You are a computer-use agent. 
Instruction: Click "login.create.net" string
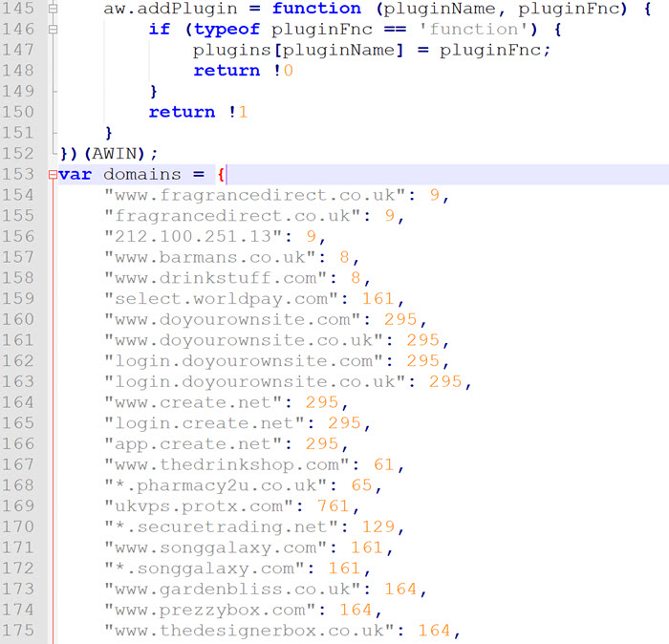pyautogui.click(x=204, y=423)
